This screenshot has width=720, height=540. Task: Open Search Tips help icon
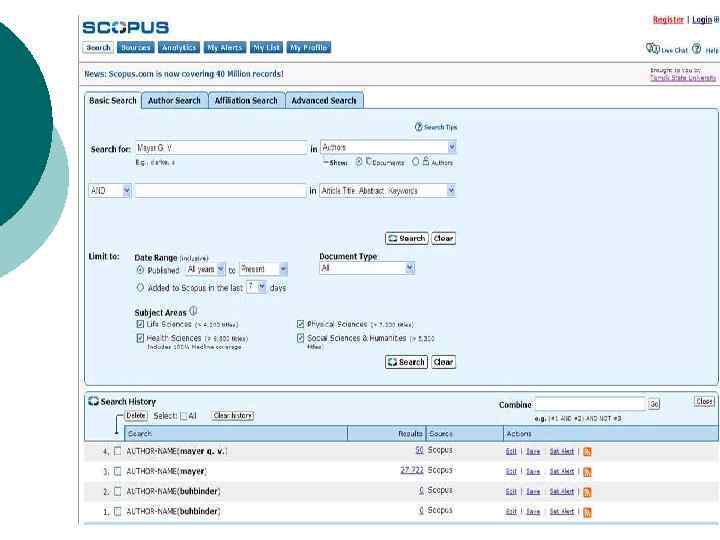tap(418, 127)
